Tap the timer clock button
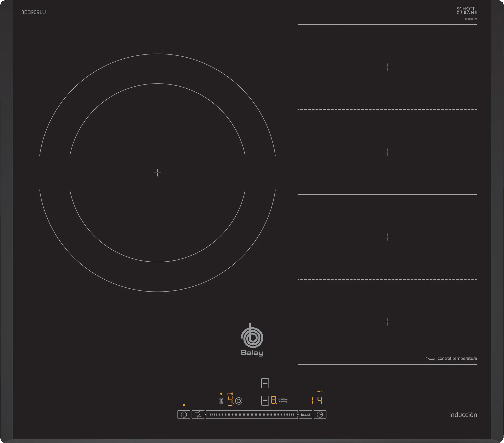The width and height of the screenshot is (504, 443). 320,414
